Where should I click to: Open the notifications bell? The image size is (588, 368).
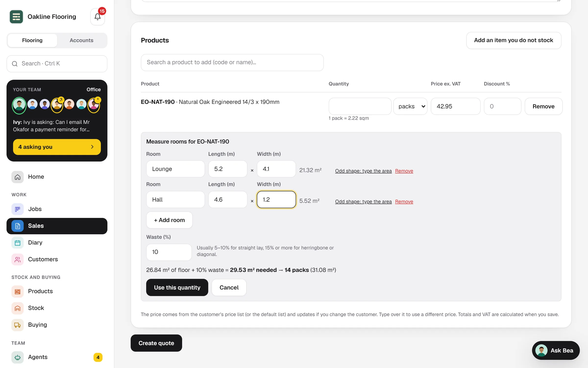pos(98,17)
